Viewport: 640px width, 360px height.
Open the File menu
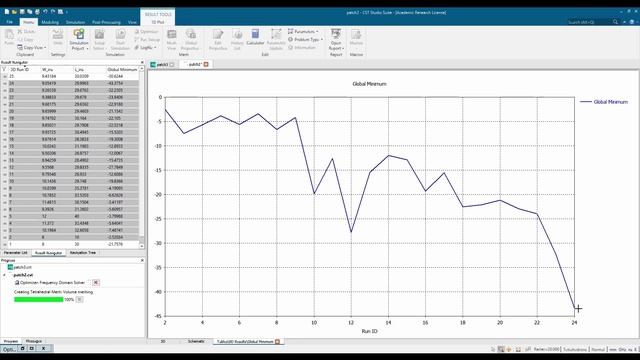[x=9, y=22]
